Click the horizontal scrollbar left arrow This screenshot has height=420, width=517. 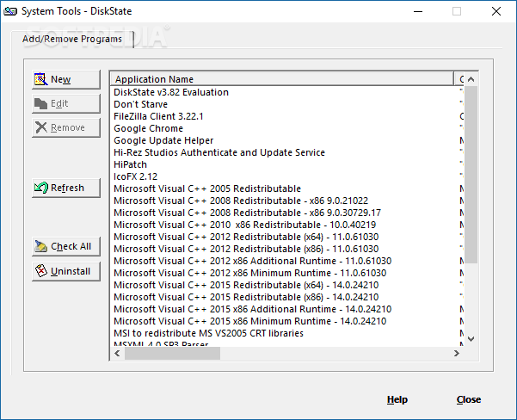[117, 354]
